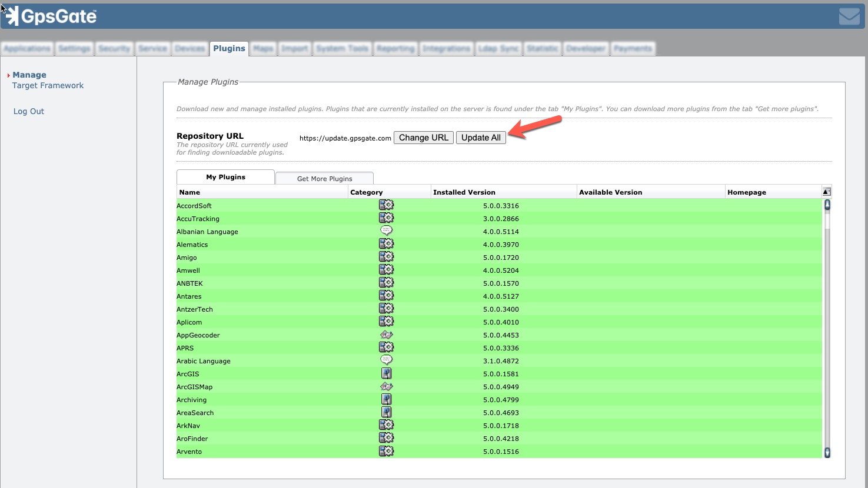Click the plugin list scrollbar down arrow
The height and width of the screenshot is (488, 868).
click(x=827, y=452)
